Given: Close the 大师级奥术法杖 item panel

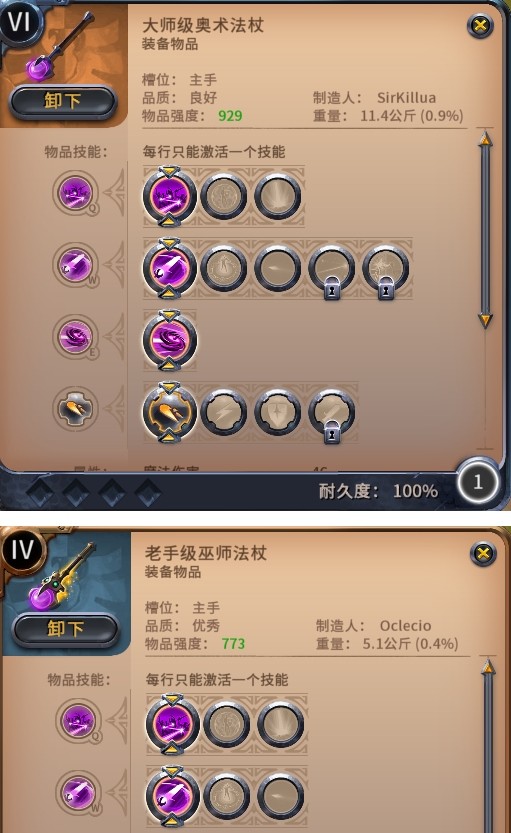Looking at the screenshot, I should coord(480,25).
